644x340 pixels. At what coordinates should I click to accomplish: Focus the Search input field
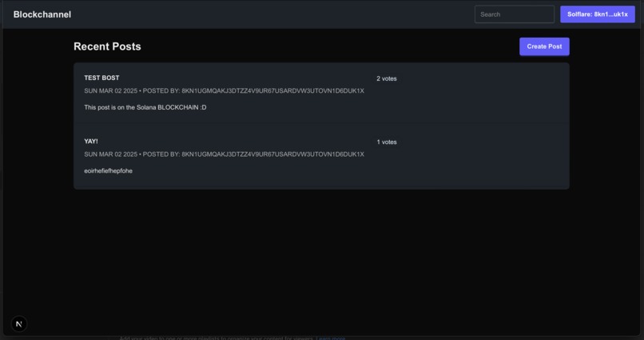tap(515, 14)
